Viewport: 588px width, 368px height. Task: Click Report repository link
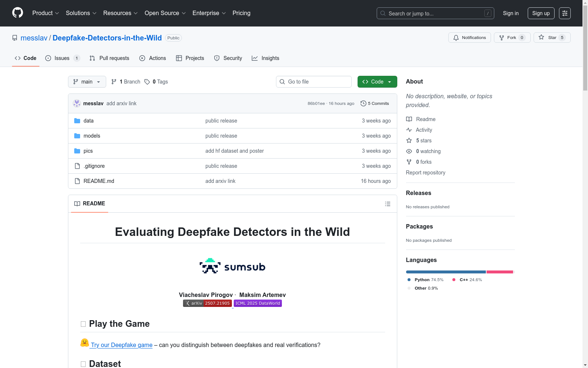pos(426,173)
